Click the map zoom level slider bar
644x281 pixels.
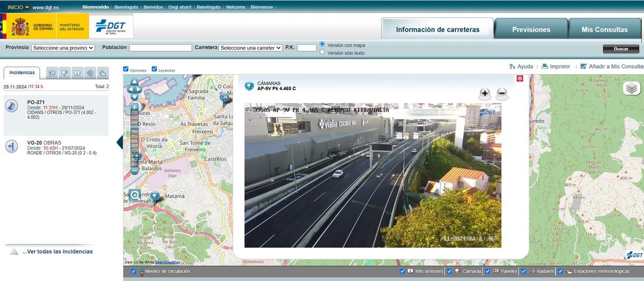pyautogui.click(x=134, y=139)
